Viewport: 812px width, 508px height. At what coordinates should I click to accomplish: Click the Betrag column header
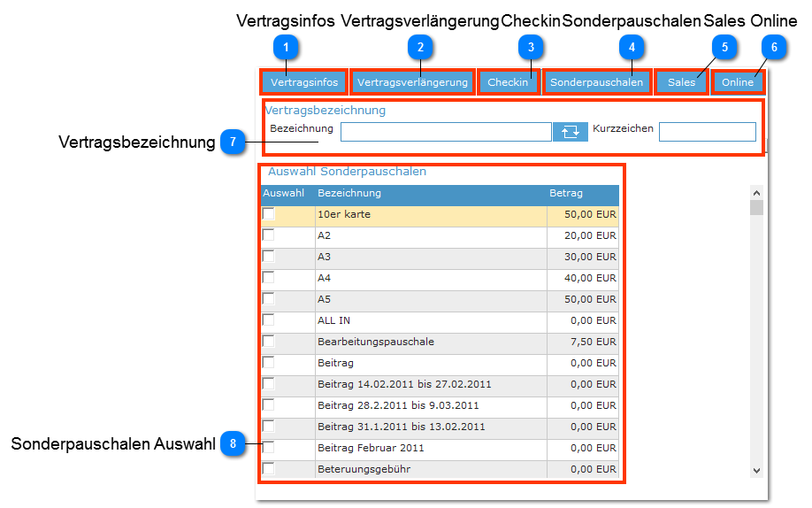point(566,193)
